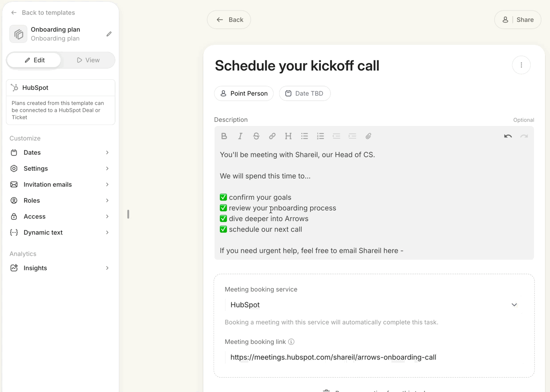Insert a link using the link icon

(272, 136)
